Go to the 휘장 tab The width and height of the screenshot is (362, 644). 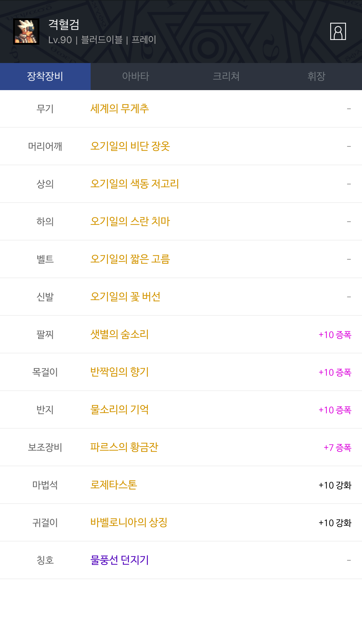pyautogui.click(x=317, y=76)
